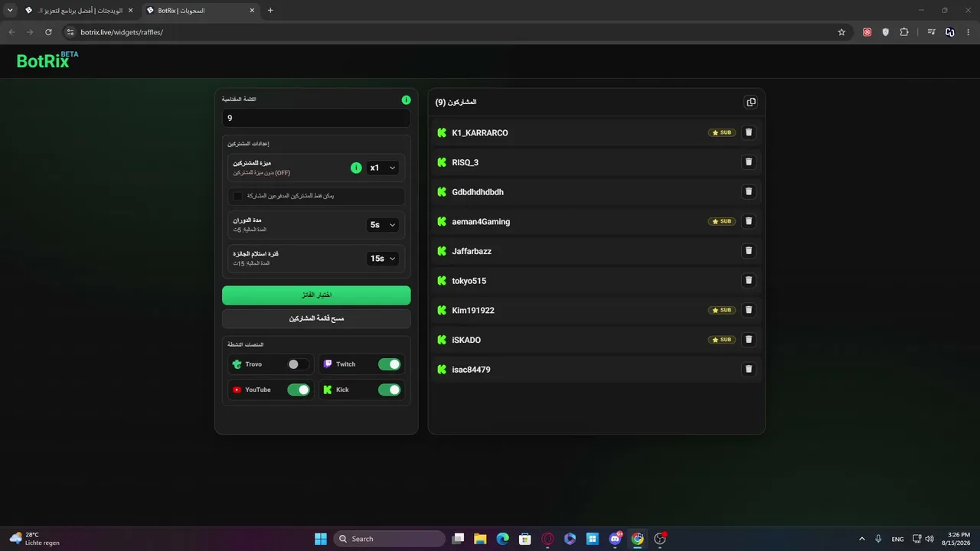Click the SUB badge on aeman4Gaming
This screenshot has height=551, width=980.
pyautogui.click(x=722, y=221)
